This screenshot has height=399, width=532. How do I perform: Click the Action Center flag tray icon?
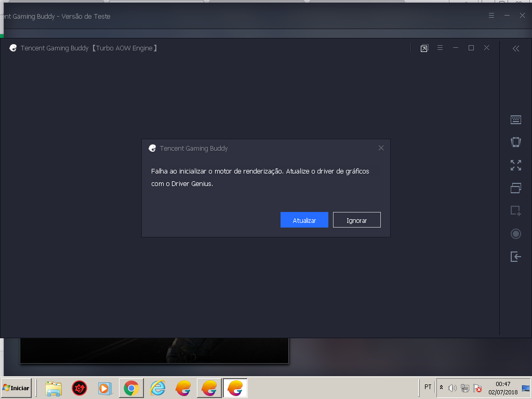(x=478, y=388)
